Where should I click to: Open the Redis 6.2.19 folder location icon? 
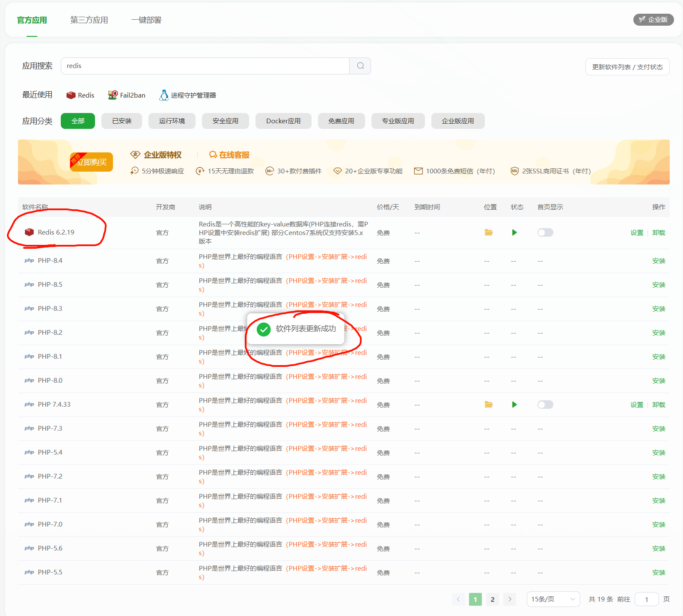(x=488, y=232)
